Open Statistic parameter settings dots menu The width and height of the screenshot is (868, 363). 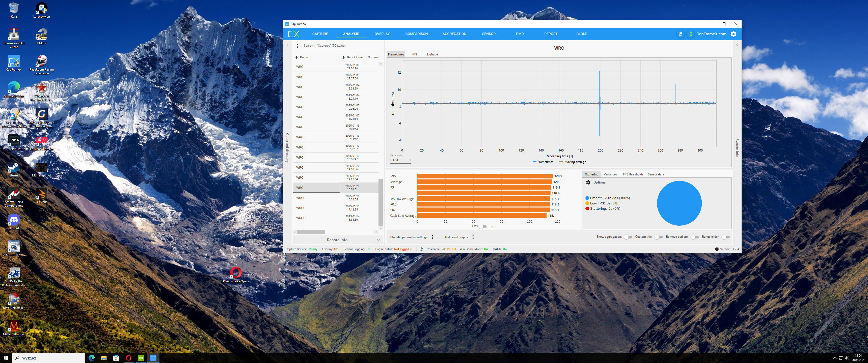432,237
